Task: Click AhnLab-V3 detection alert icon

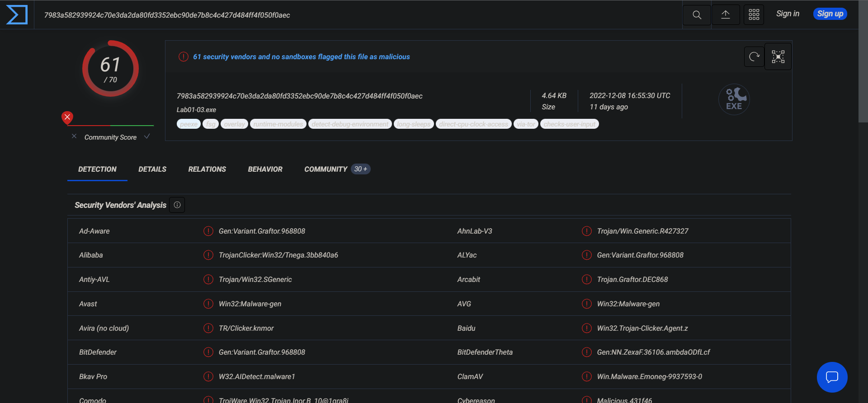Action: [586, 231]
